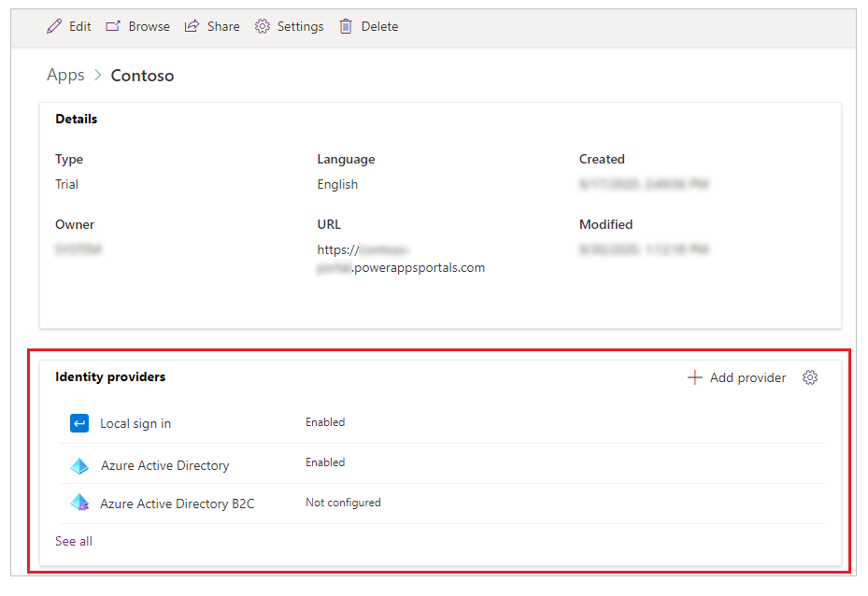Click the Browse open-window icon

pyautogui.click(x=113, y=26)
